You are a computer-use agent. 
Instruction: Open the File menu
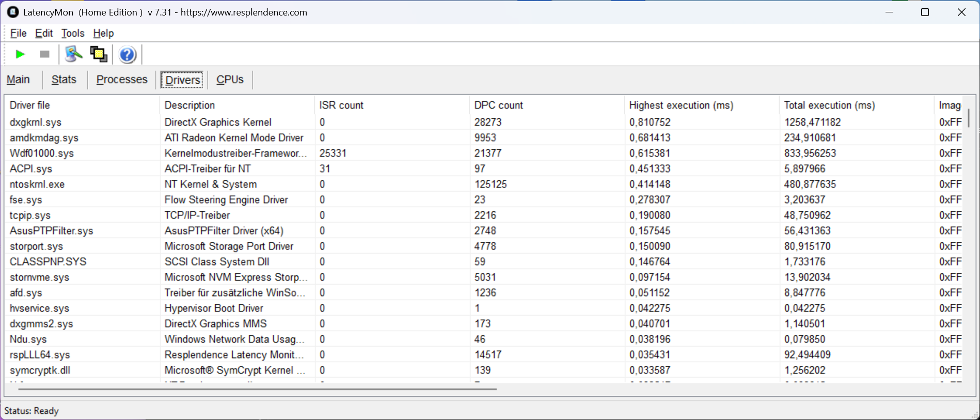[18, 33]
